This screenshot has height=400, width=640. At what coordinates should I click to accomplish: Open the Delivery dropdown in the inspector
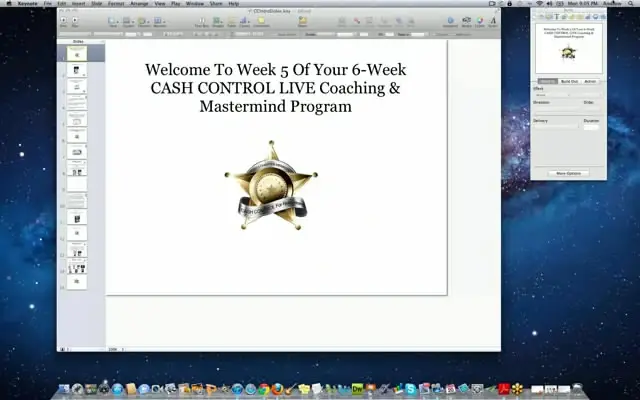(x=556, y=127)
